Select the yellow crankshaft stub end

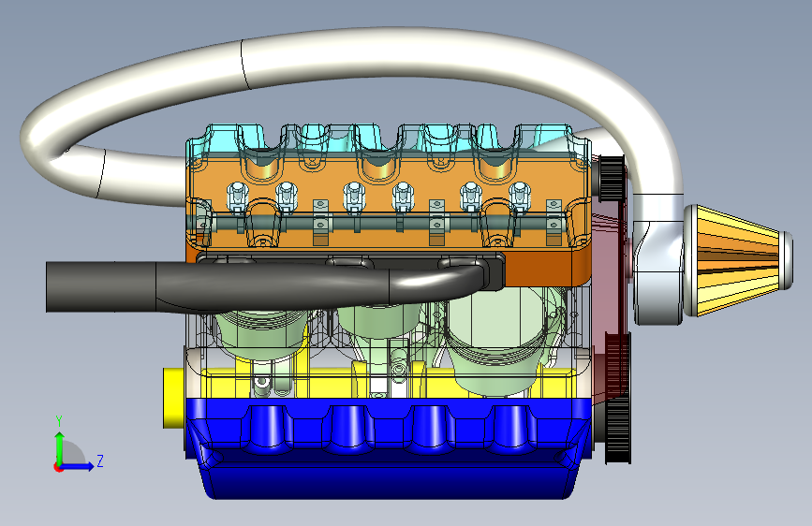173,398
